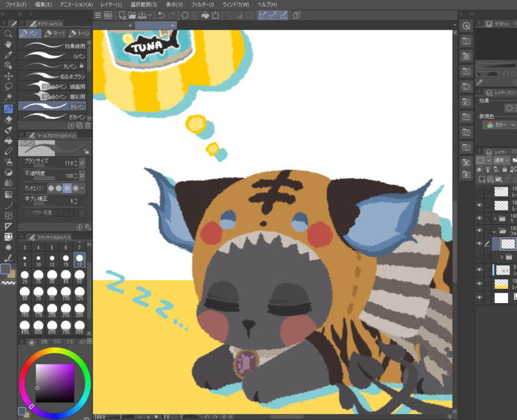Pick brush size preset 100
Image resolution: width=517 pixels, height=420 pixels.
tap(66, 294)
